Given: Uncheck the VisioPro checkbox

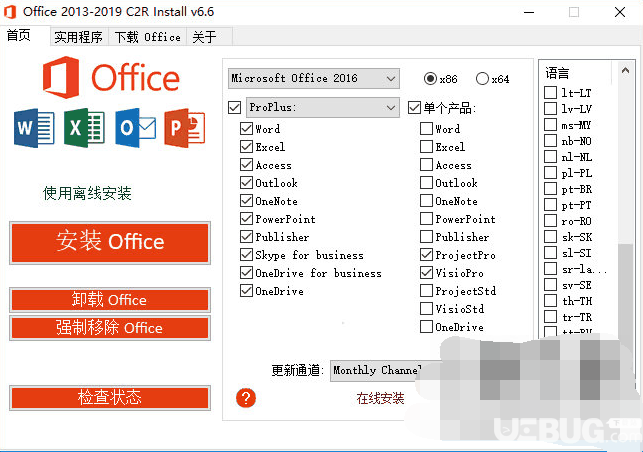Looking at the screenshot, I should coord(426,273).
